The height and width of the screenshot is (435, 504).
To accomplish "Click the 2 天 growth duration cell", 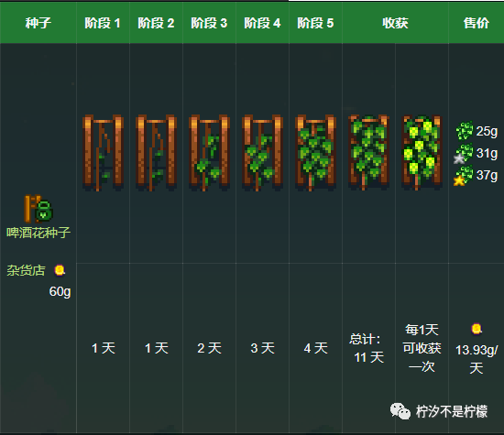I will (209, 348).
